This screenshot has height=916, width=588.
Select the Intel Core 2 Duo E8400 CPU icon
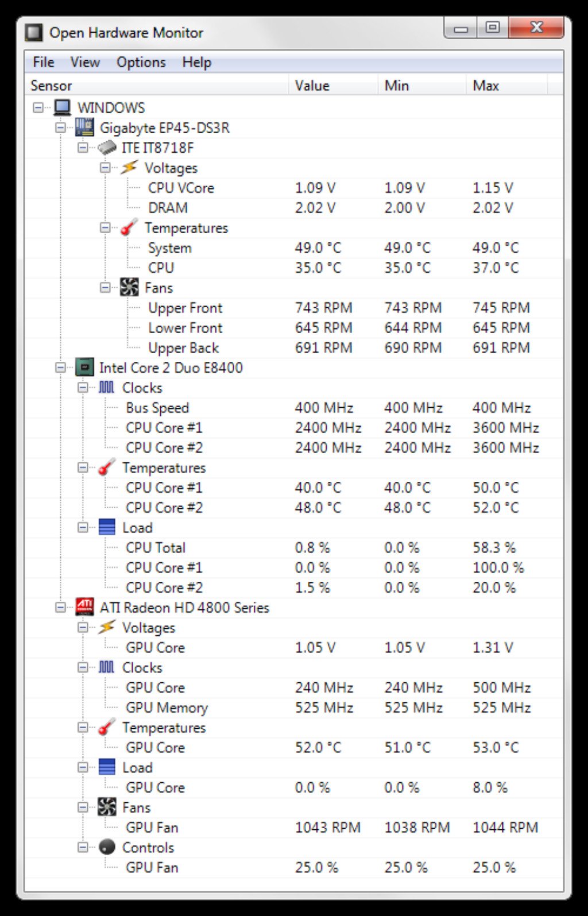[84, 368]
